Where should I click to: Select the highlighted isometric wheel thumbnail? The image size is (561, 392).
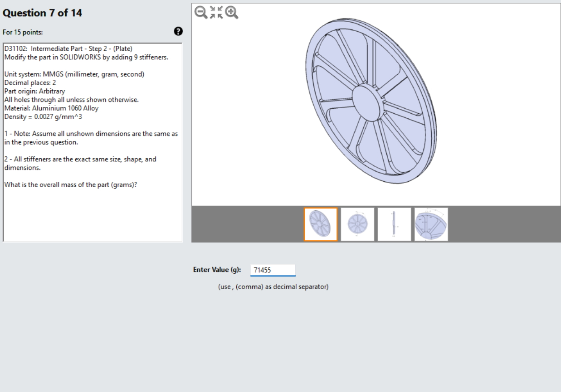(322, 224)
